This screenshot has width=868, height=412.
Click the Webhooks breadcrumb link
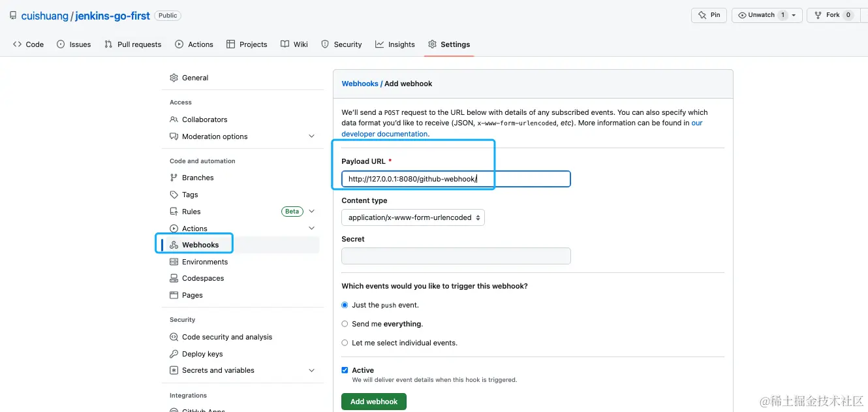pos(360,84)
